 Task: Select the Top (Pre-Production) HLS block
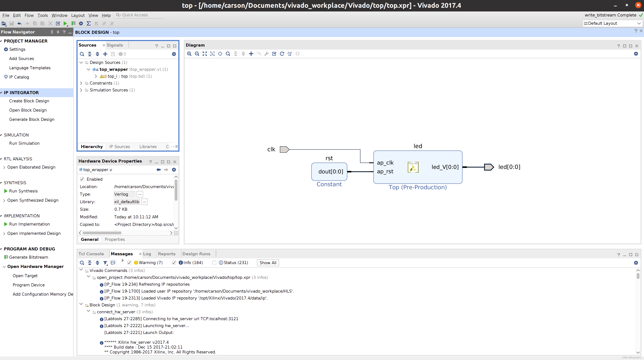(x=418, y=167)
